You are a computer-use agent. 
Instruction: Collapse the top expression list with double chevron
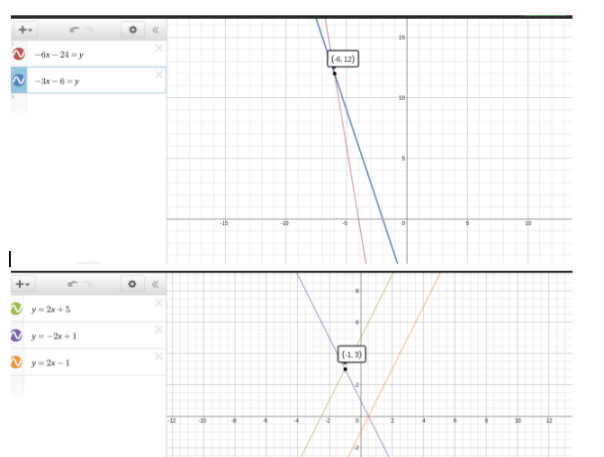155,29
